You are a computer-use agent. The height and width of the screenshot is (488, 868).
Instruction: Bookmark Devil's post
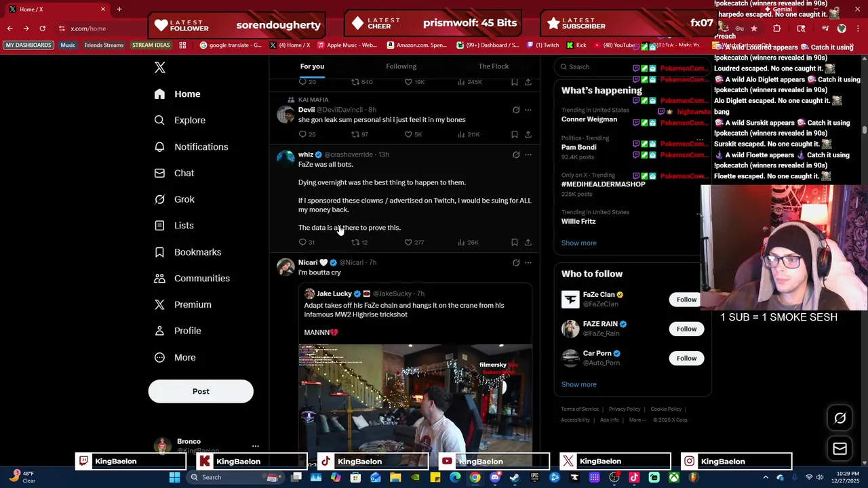coord(515,134)
